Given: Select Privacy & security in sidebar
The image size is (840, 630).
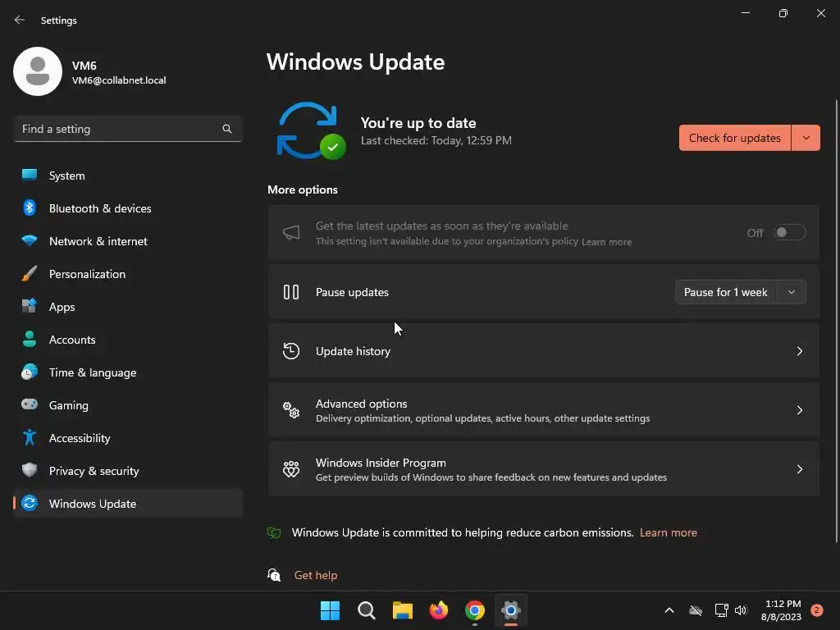Looking at the screenshot, I should [127, 470].
